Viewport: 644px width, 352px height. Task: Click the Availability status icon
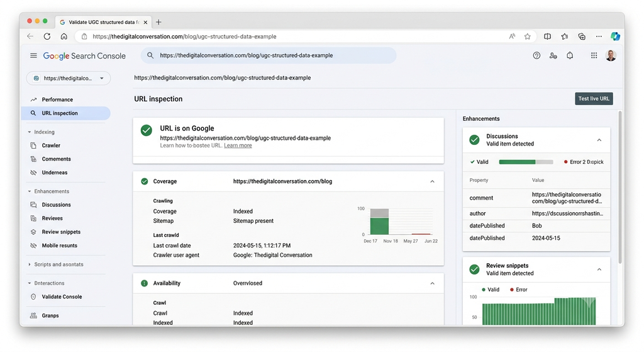144,283
